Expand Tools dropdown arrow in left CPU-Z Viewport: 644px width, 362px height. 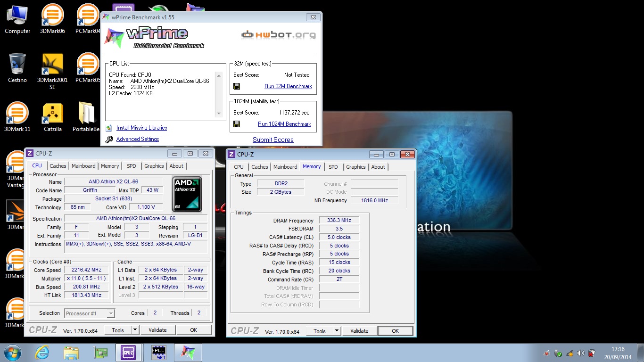135,330
